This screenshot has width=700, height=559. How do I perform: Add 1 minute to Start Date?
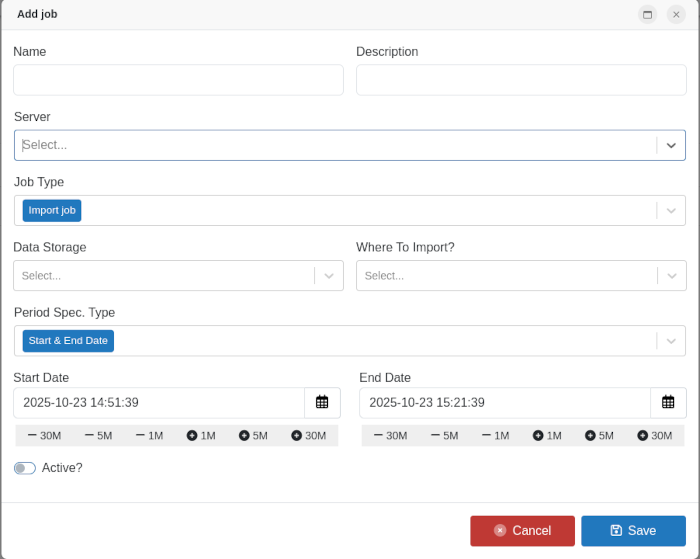tap(201, 435)
